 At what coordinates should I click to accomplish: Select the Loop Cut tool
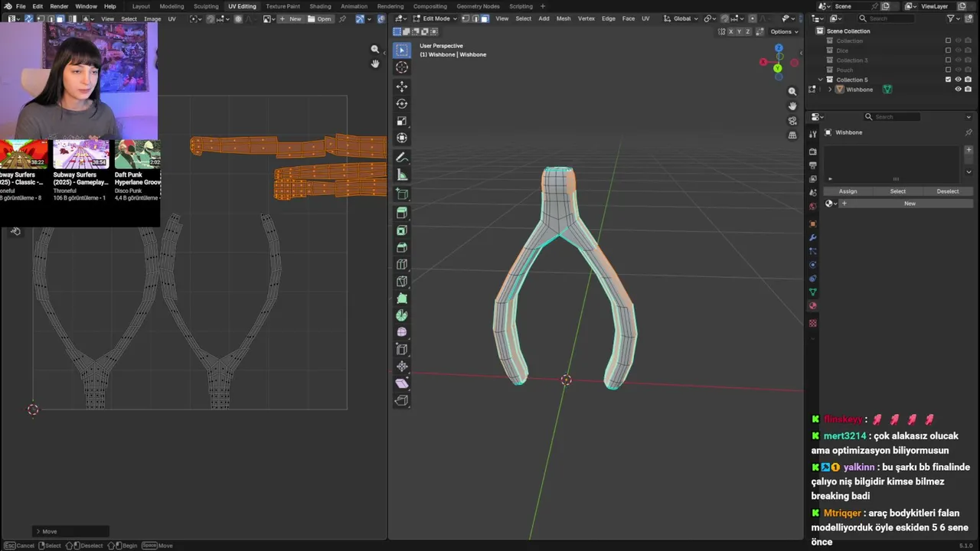click(x=402, y=264)
